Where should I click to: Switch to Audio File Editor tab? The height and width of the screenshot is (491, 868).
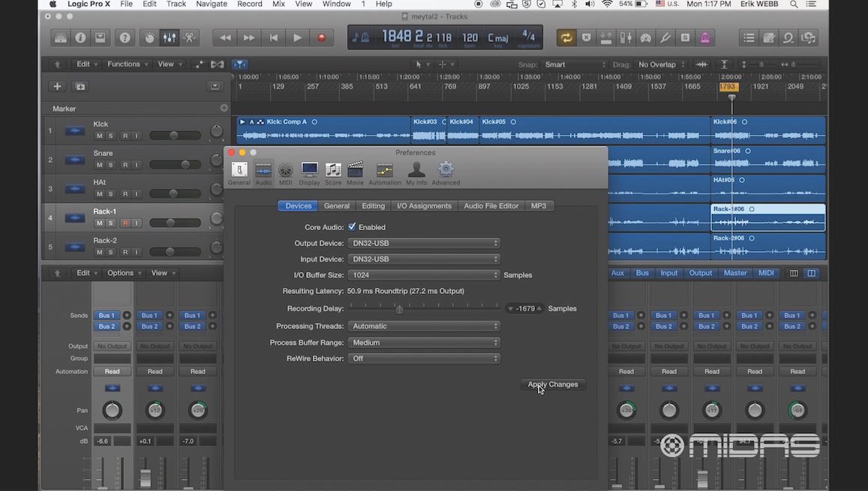tap(491, 205)
